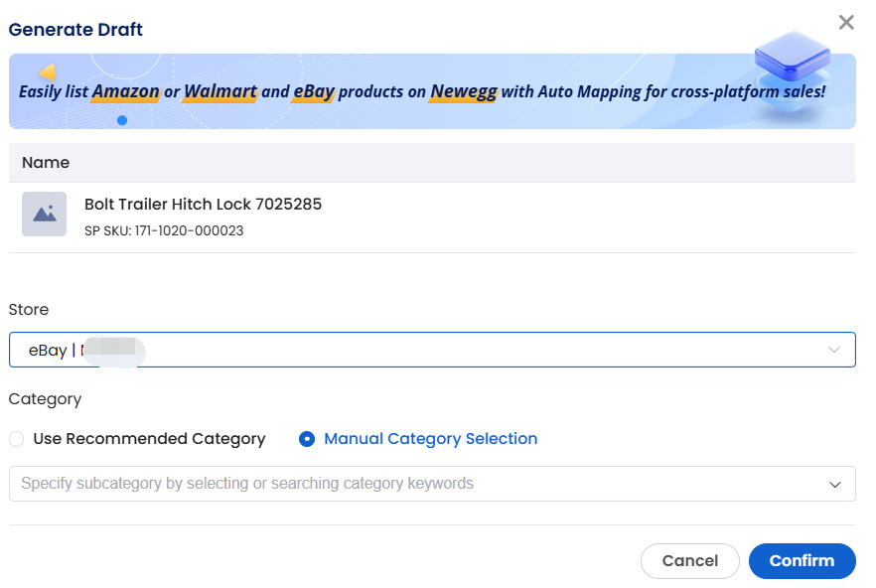Click the yellow back arrow on banner
Image resolution: width=876 pixels, height=588 pixels.
(48, 72)
